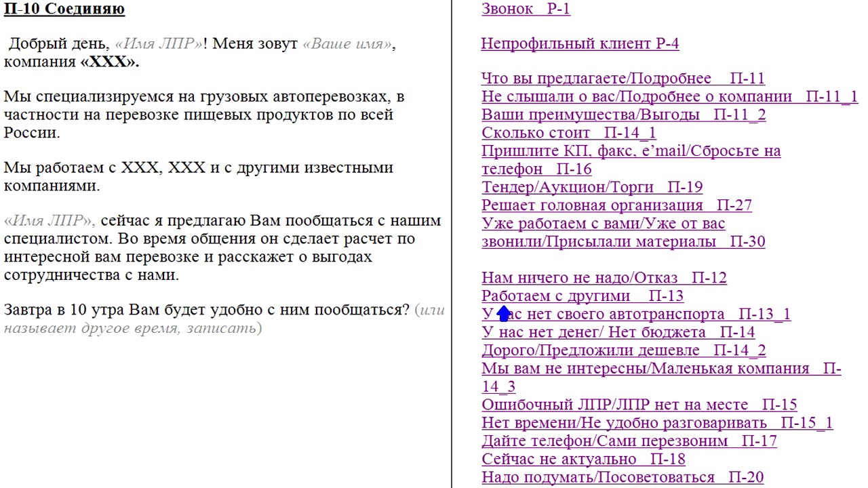Image resolution: width=868 pixels, height=488 pixels.
Task: Follow "Уже работаем с вами" П-30 link
Action: pos(623,232)
